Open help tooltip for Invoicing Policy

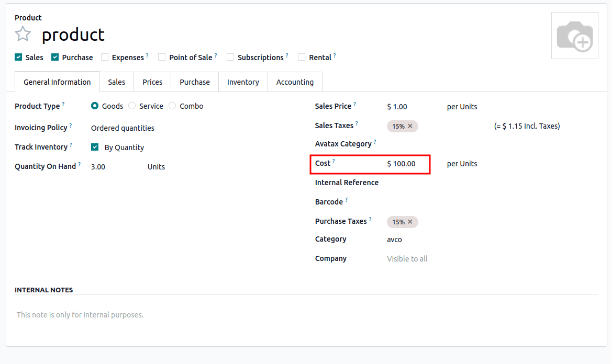click(71, 126)
